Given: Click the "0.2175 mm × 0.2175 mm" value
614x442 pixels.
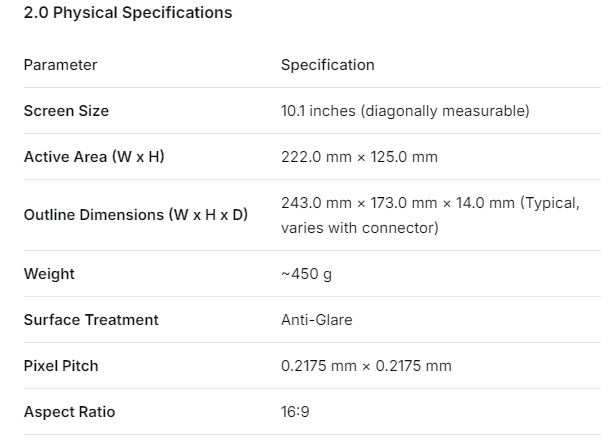Looking at the screenshot, I should 366,366.
